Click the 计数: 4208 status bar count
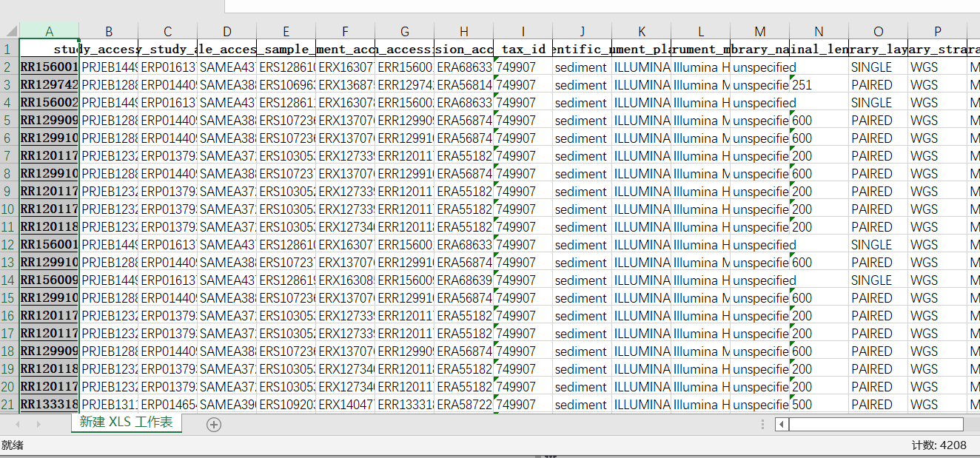 pyautogui.click(x=939, y=445)
